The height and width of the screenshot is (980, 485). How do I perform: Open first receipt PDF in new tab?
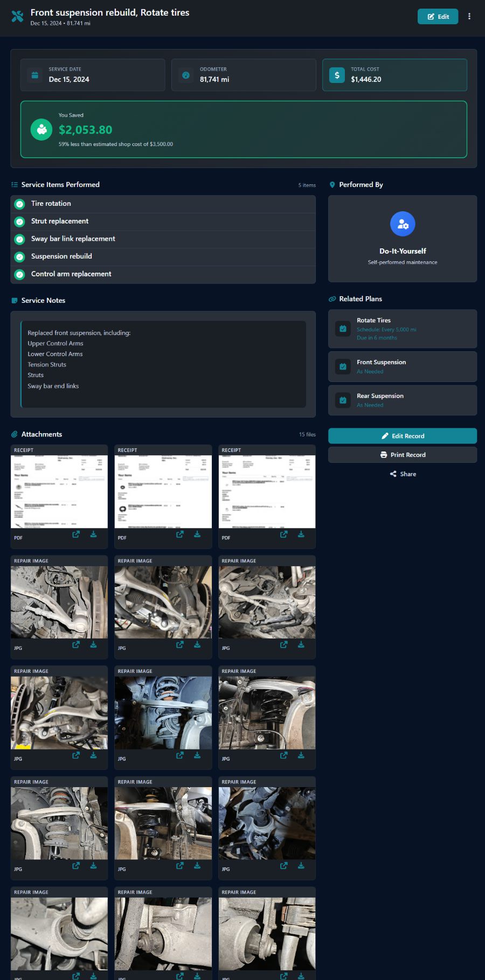pos(76,534)
